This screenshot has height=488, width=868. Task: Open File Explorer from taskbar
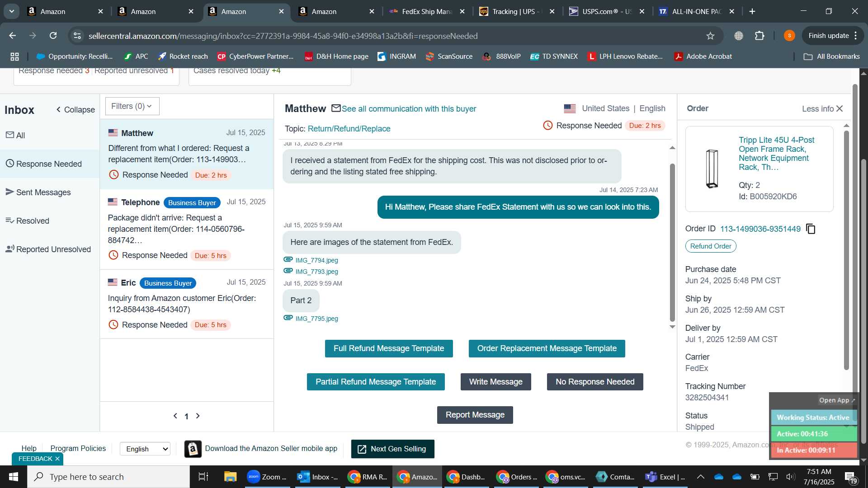(x=231, y=477)
